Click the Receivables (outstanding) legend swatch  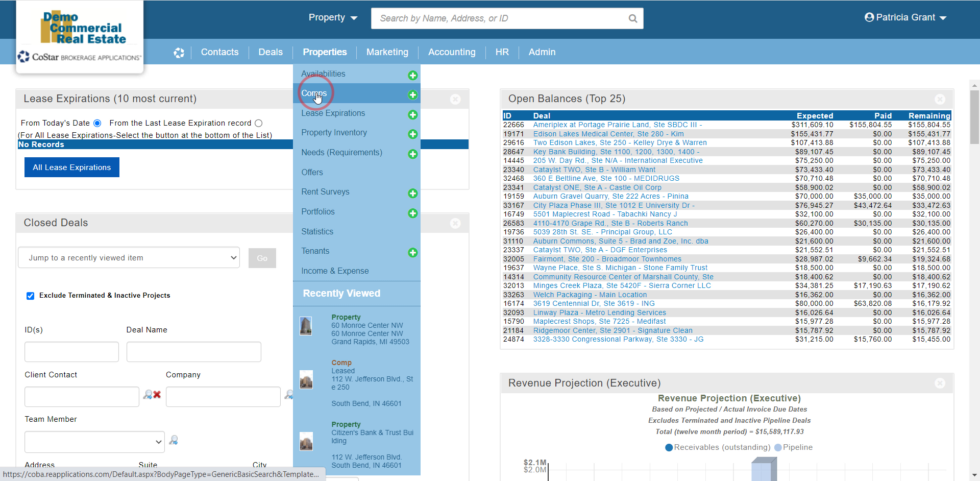pyautogui.click(x=669, y=447)
